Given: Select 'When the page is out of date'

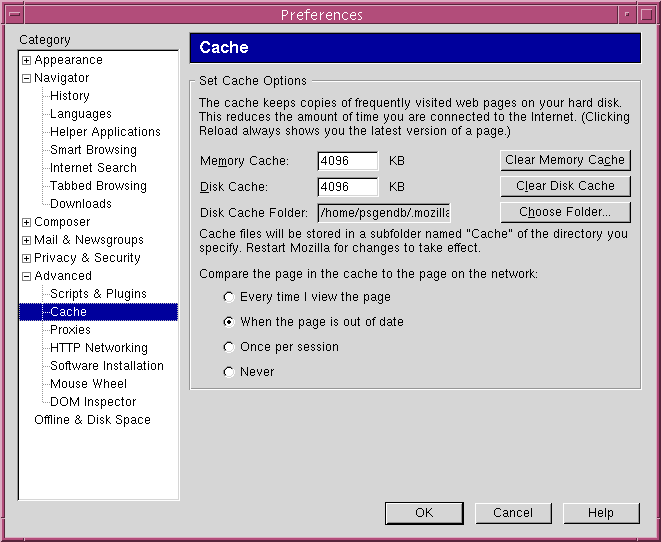Looking at the screenshot, I should click(x=230, y=322).
